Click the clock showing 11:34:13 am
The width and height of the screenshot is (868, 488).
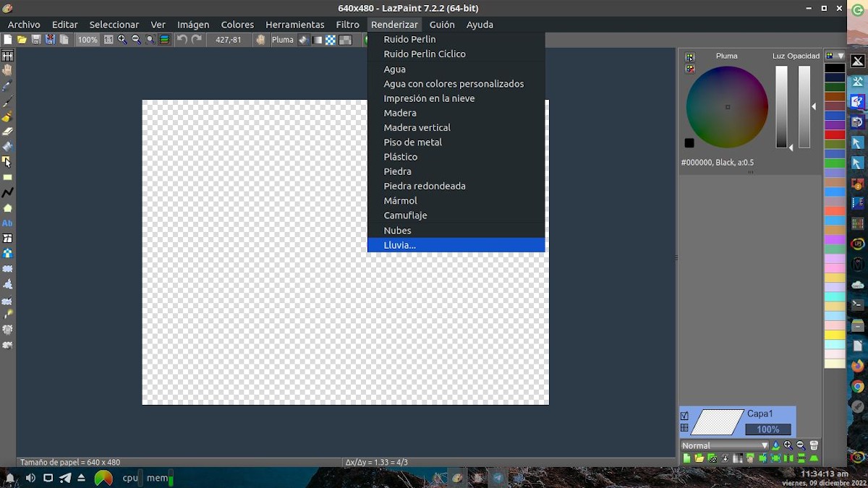coord(824,474)
